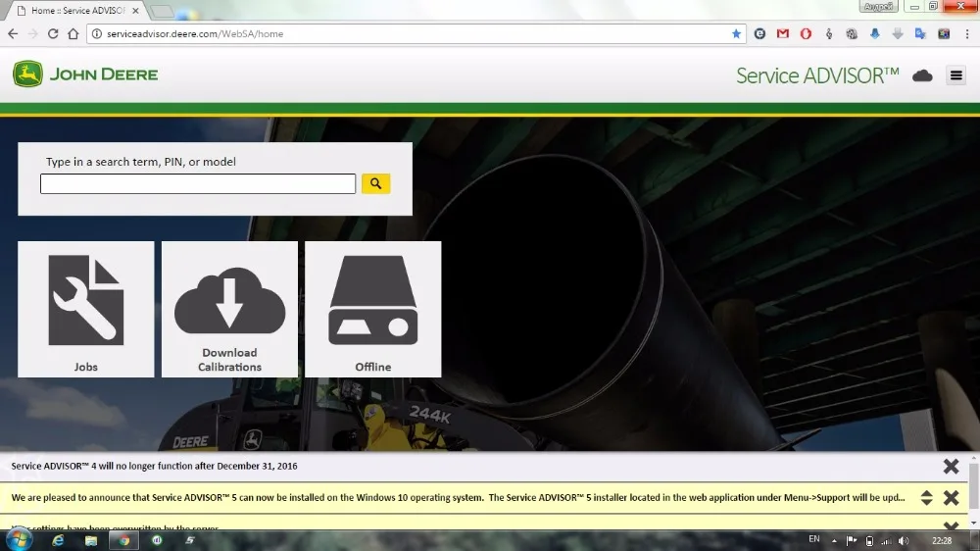Open the Offline tile

point(373,309)
